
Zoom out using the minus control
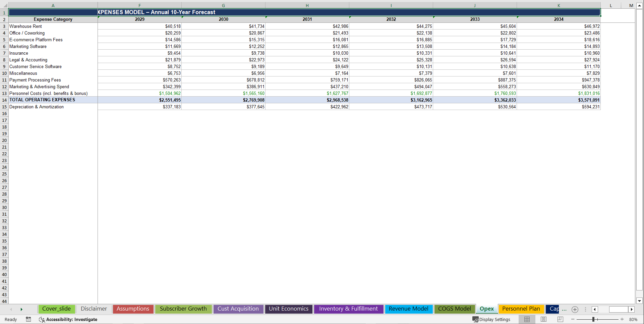tap(573, 319)
